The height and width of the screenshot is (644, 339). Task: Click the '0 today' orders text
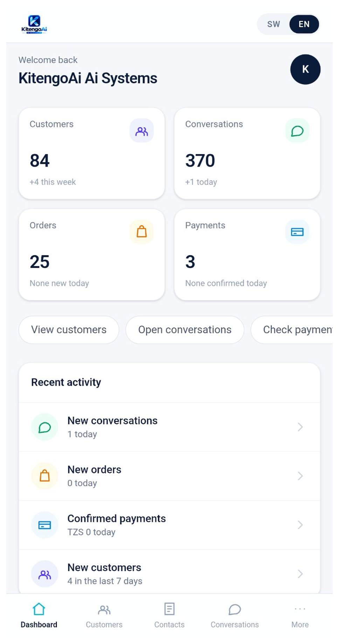coord(82,483)
